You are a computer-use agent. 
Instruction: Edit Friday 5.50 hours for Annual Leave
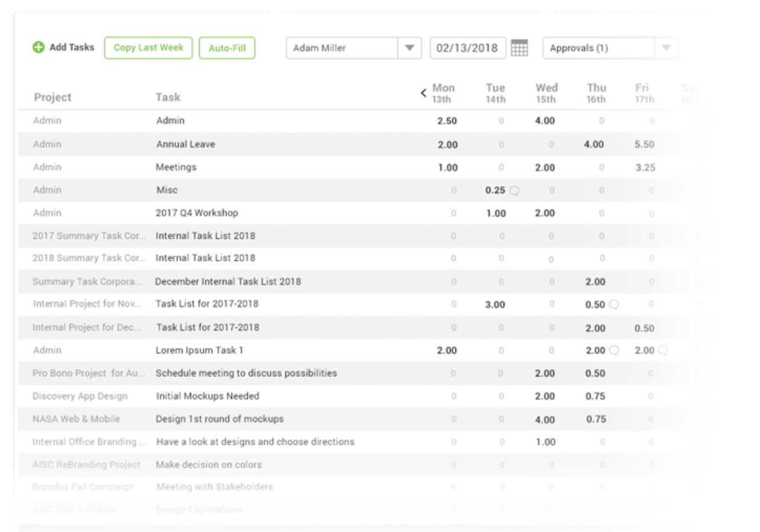pos(645,145)
